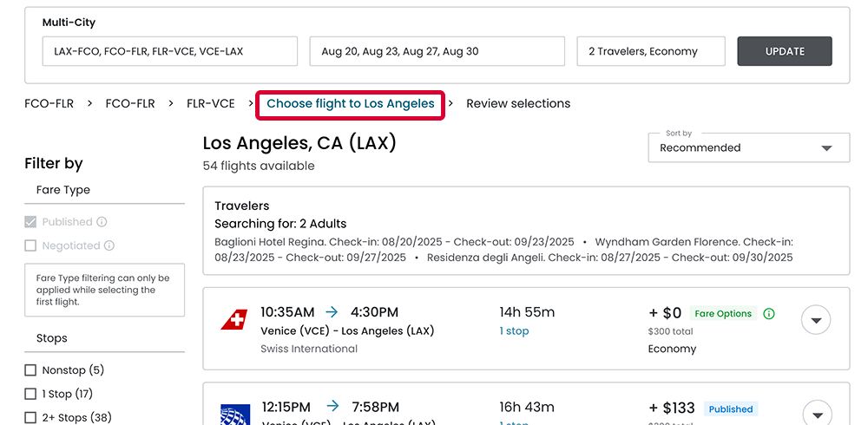Image resolution: width=868 pixels, height=425 pixels.
Task: Go to Review selections step
Action: coord(518,104)
